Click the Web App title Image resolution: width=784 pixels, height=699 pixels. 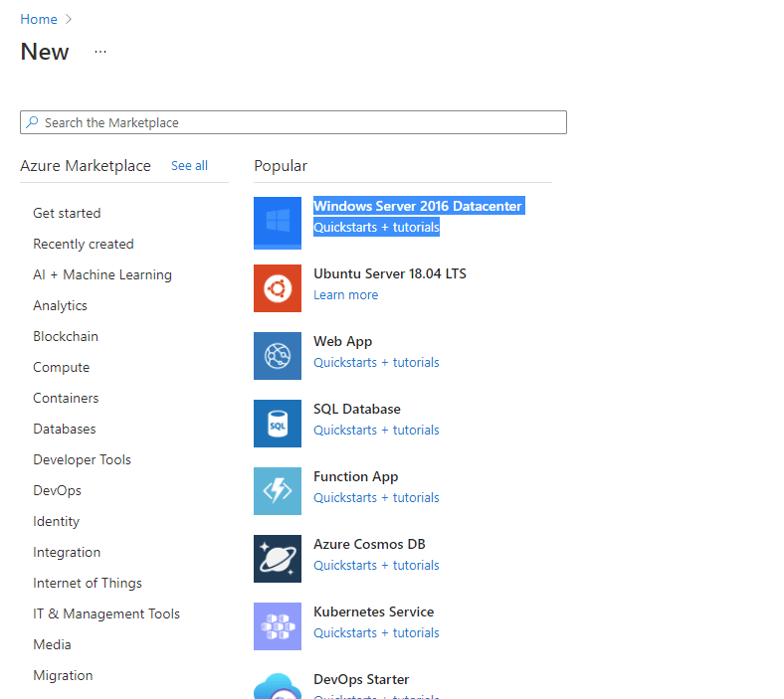pyautogui.click(x=343, y=341)
